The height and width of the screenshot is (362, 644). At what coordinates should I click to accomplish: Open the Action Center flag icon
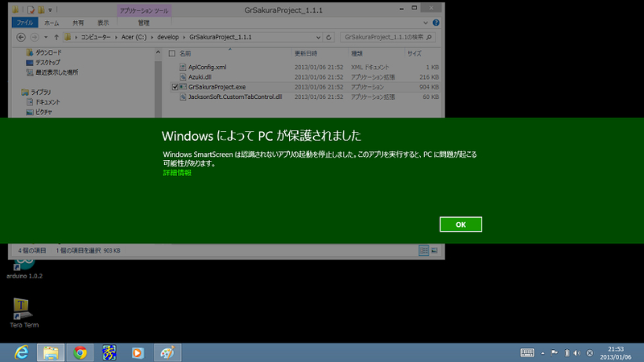tap(555, 352)
